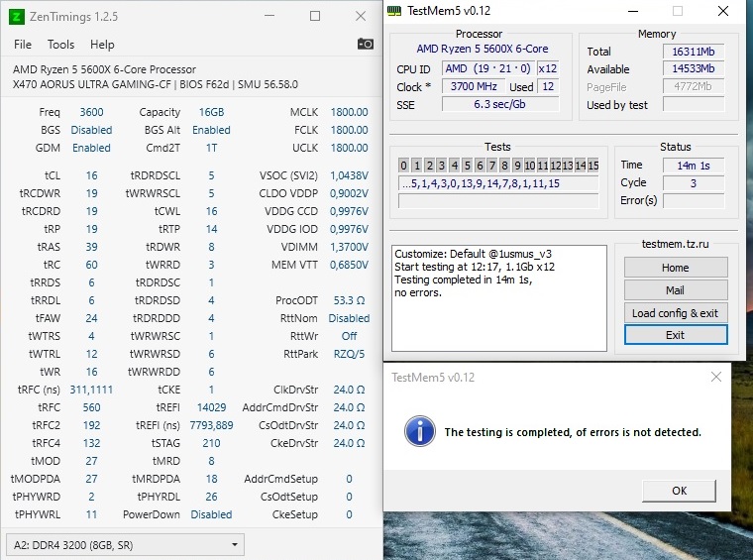Click test number 0 box
Screen dimensions: 753x560
click(404, 166)
